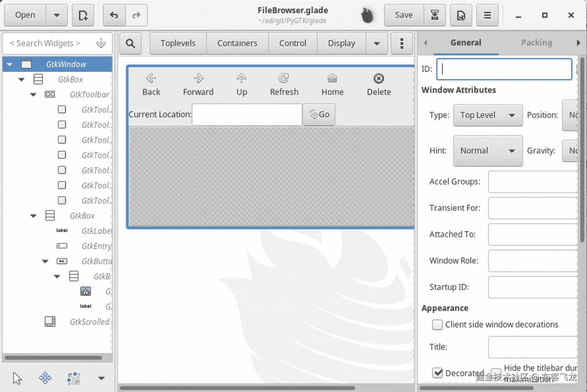
Task: Select the margin edit tool
Action: click(73, 378)
